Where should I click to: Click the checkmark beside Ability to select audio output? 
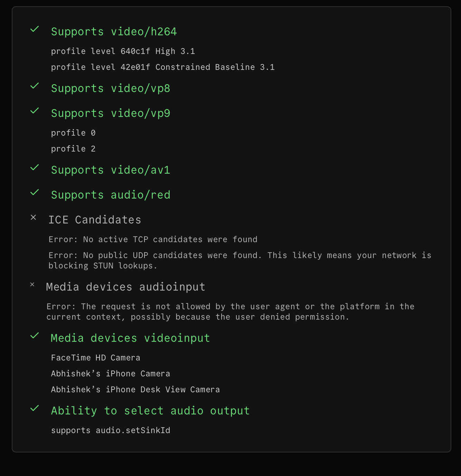click(x=35, y=409)
